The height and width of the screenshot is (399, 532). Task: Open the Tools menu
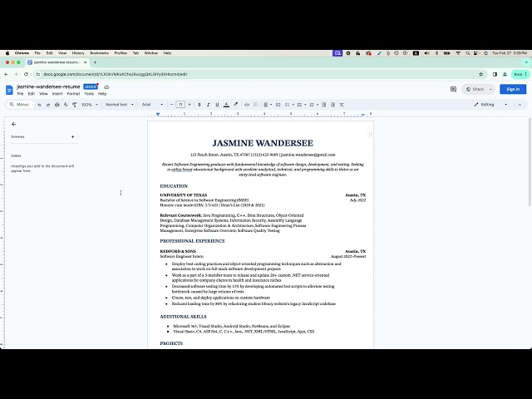(89, 94)
